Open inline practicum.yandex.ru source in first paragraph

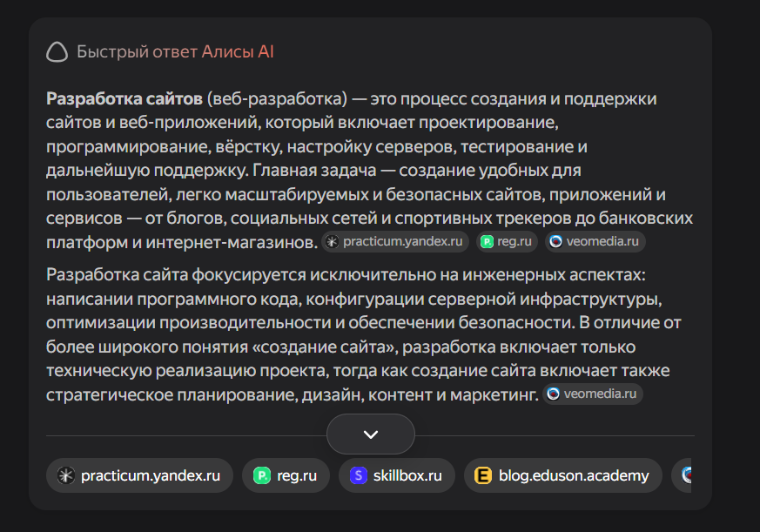pos(396,242)
